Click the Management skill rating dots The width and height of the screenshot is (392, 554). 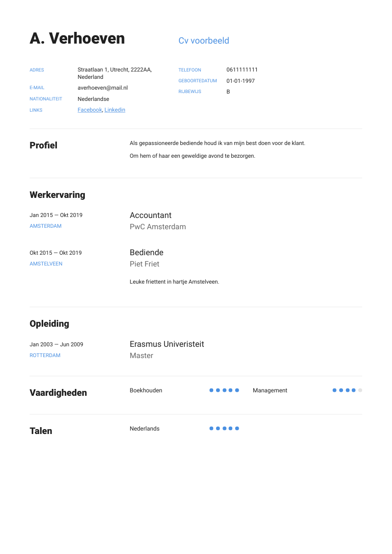[347, 390]
